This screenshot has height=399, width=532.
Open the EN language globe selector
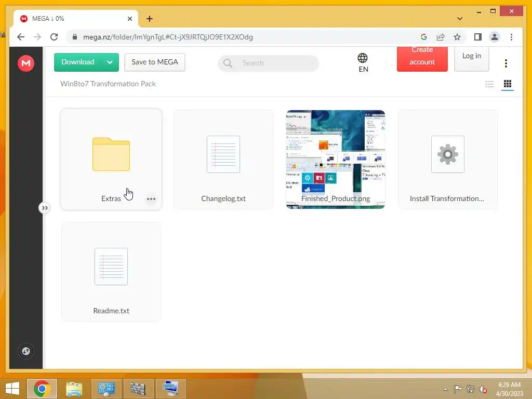[x=363, y=63]
